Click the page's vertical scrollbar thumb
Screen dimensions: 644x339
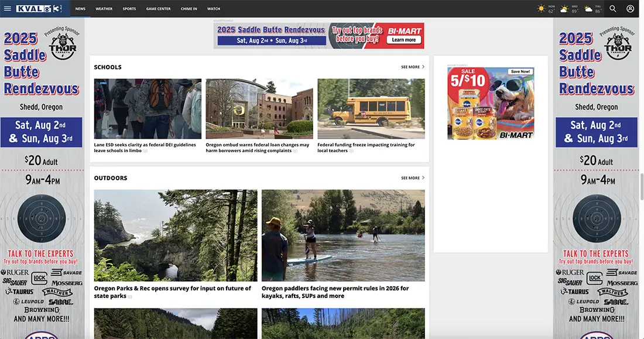pos(642,186)
